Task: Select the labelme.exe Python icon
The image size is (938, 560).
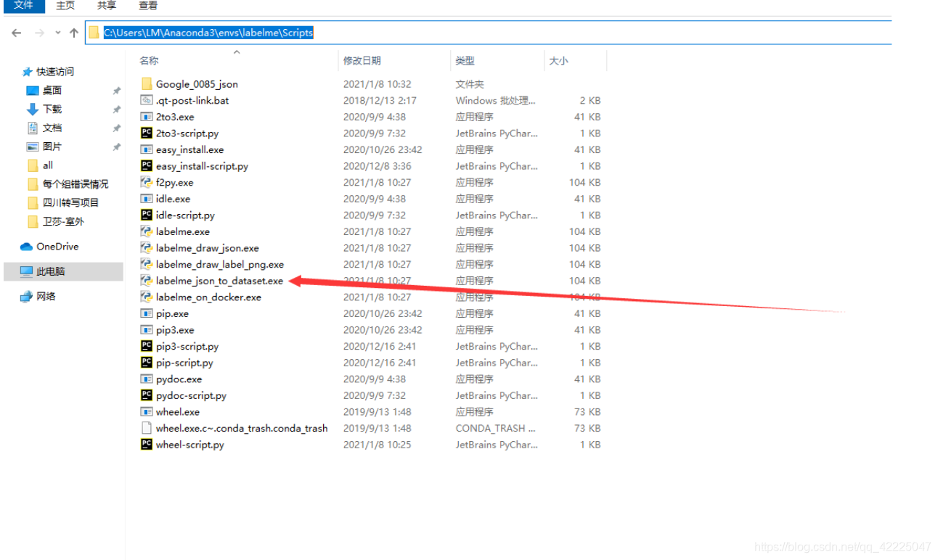Action: (147, 232)
